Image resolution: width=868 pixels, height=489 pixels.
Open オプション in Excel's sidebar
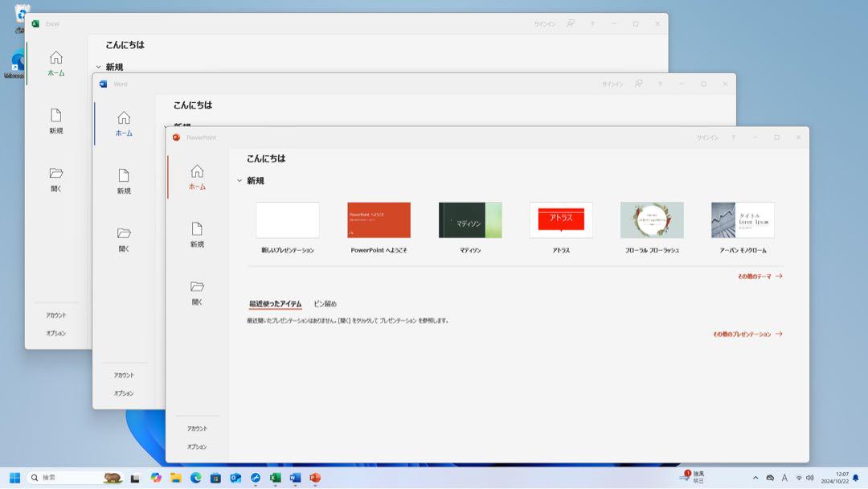point(56,333)
